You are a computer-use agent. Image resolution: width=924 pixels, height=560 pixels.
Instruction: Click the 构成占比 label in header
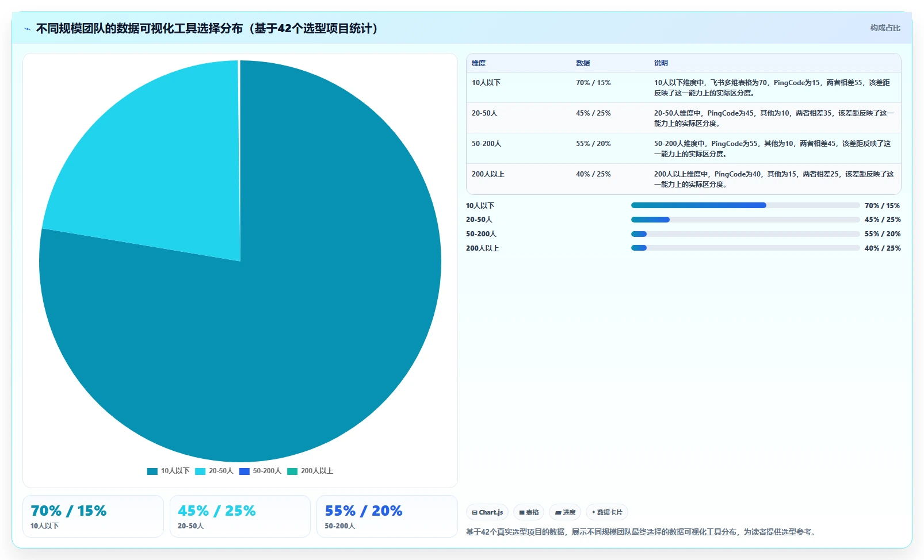[885, 28]
